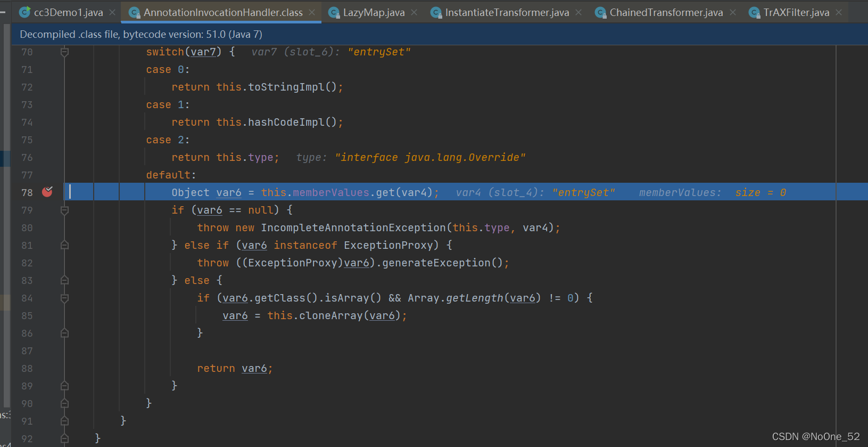Click the LazyMap.java file icon
This screenshot has height=447, width=868.
[x=334, y=12]
